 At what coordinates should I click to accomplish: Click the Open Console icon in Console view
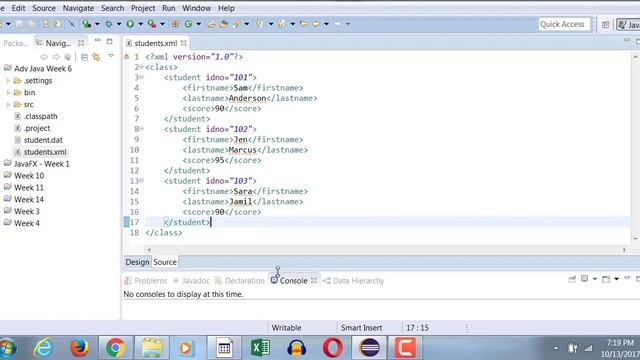point(606,279)
